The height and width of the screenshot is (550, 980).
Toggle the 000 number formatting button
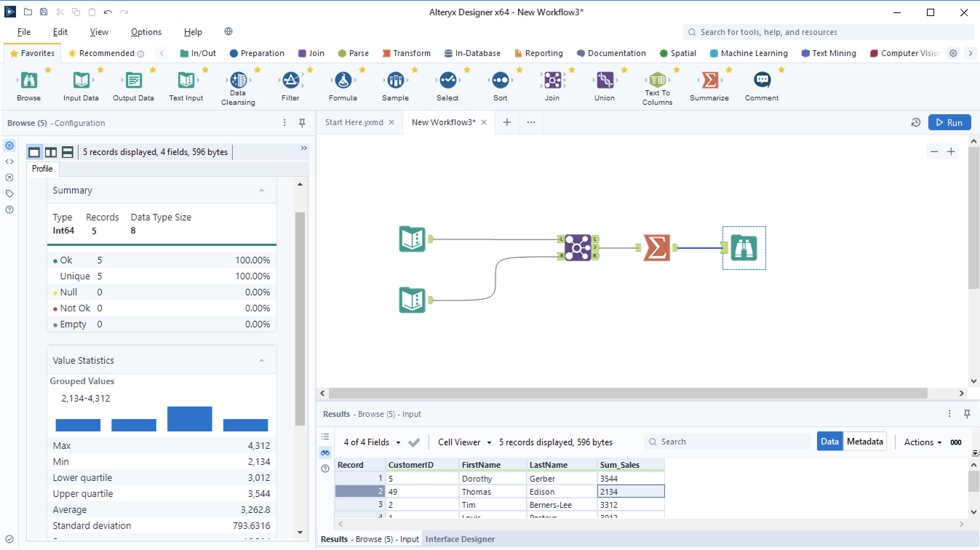[x=955, y=442]
